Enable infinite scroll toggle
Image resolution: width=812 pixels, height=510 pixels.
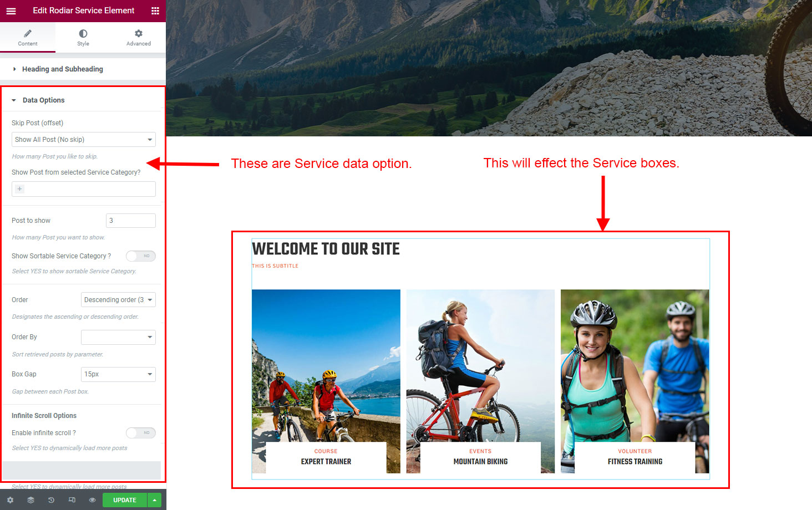pos(141,433)
